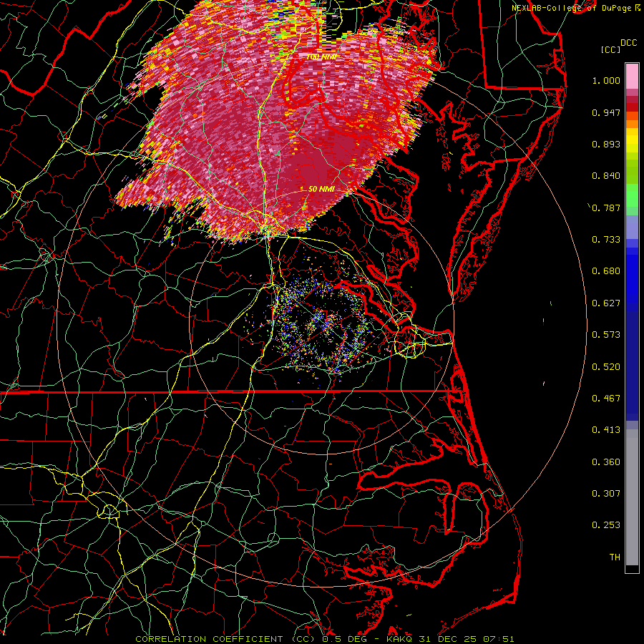Viewport: 644px width, 644px height.
Task: Select the 0.680 scale label
Action: tap(606, 271)
